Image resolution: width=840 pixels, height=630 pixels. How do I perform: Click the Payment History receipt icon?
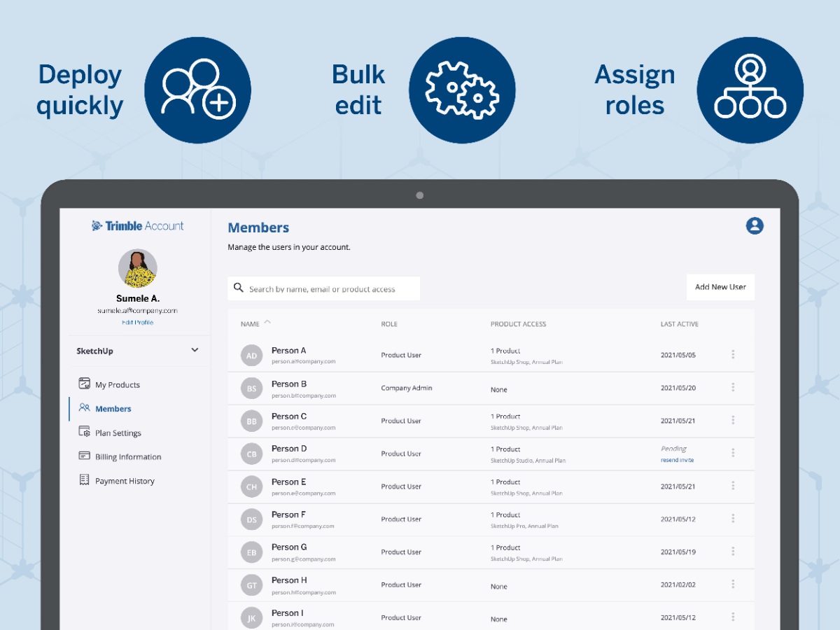click(x=84, y=480)
